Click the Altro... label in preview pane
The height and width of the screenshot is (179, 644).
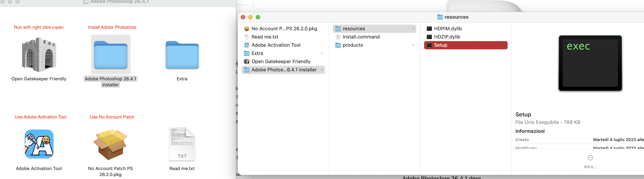(x=590, y=167)
